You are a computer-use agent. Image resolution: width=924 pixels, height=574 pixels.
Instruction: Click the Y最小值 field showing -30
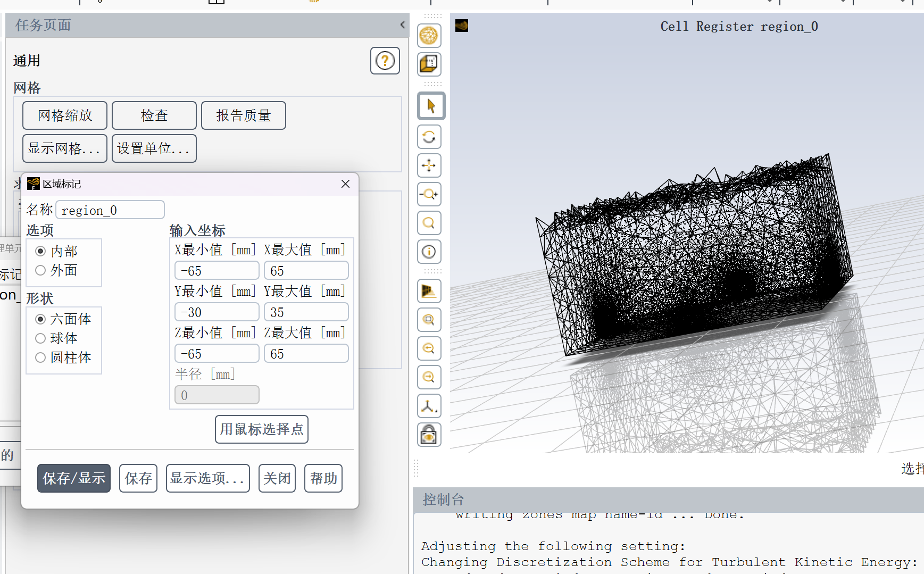217,312
